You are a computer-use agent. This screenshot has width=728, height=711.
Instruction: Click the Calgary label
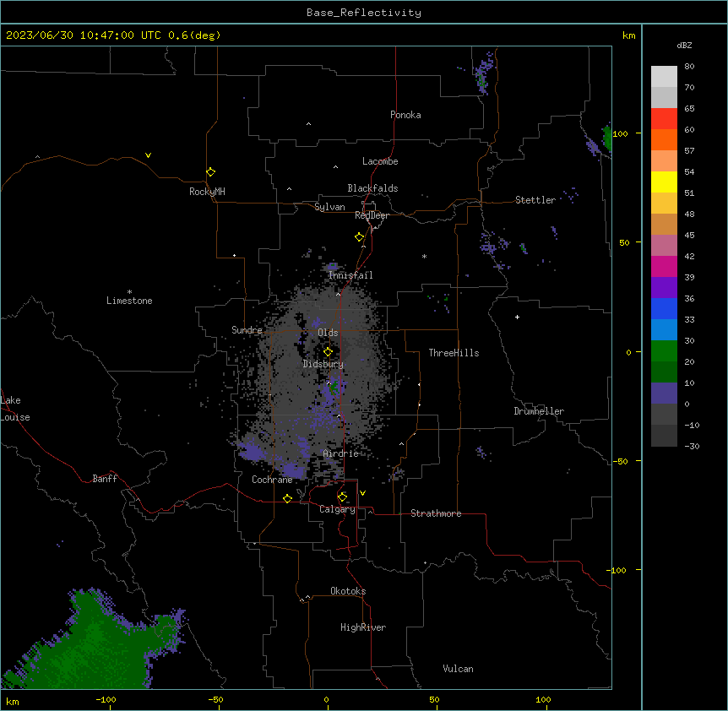click(x=337, y=509)
